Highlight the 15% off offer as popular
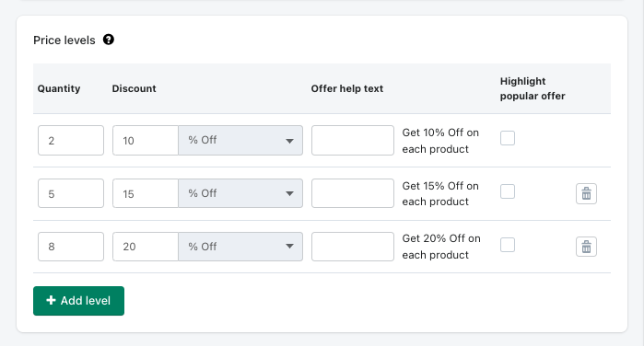 pos(508,191)
